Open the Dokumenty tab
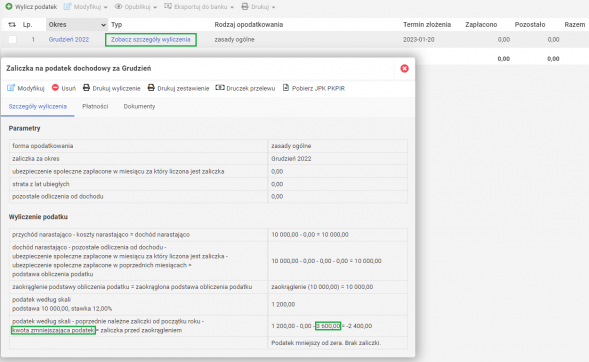 coord(139,106)
